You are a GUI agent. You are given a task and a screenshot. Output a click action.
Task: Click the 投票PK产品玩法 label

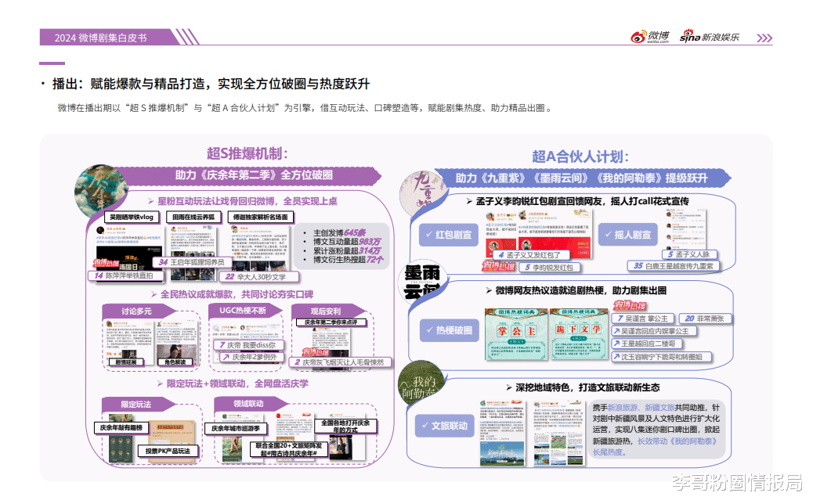tap(168, 451)
